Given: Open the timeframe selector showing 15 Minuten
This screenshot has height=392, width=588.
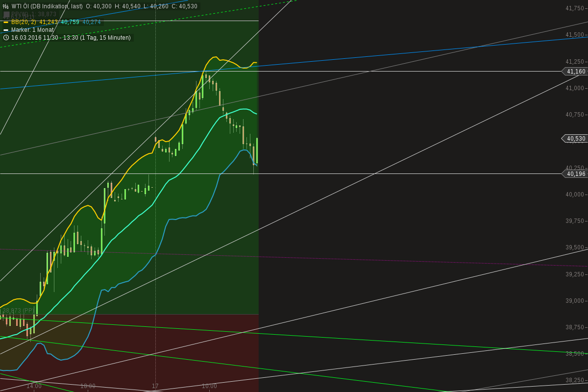Looking at the screenshot, I should (x=106, y=37).
